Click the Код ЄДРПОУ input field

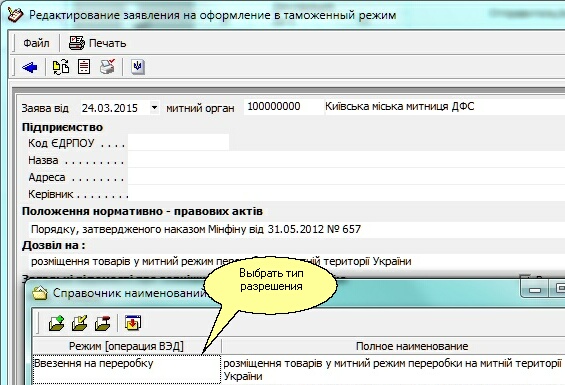tap(178, 142)
